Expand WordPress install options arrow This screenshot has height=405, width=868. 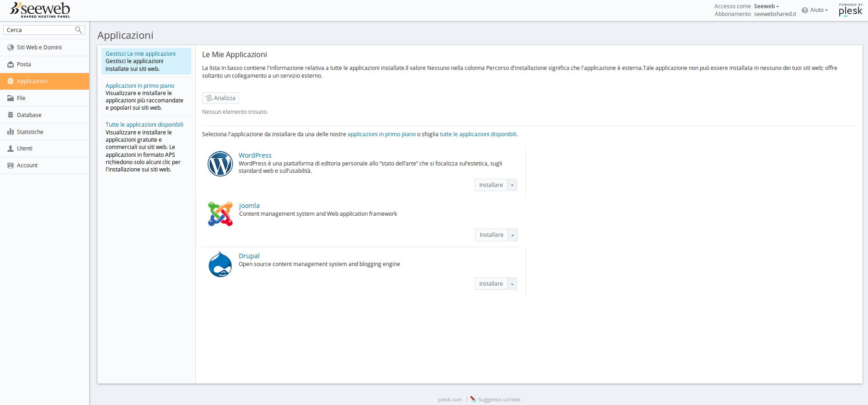click(x=512, y=185)
